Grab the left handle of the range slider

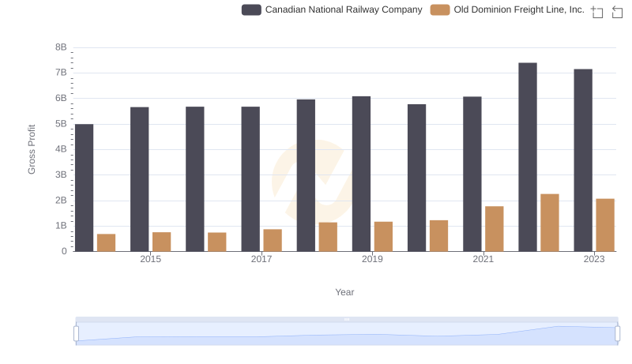pyautogui.click(x=76, y=334)
